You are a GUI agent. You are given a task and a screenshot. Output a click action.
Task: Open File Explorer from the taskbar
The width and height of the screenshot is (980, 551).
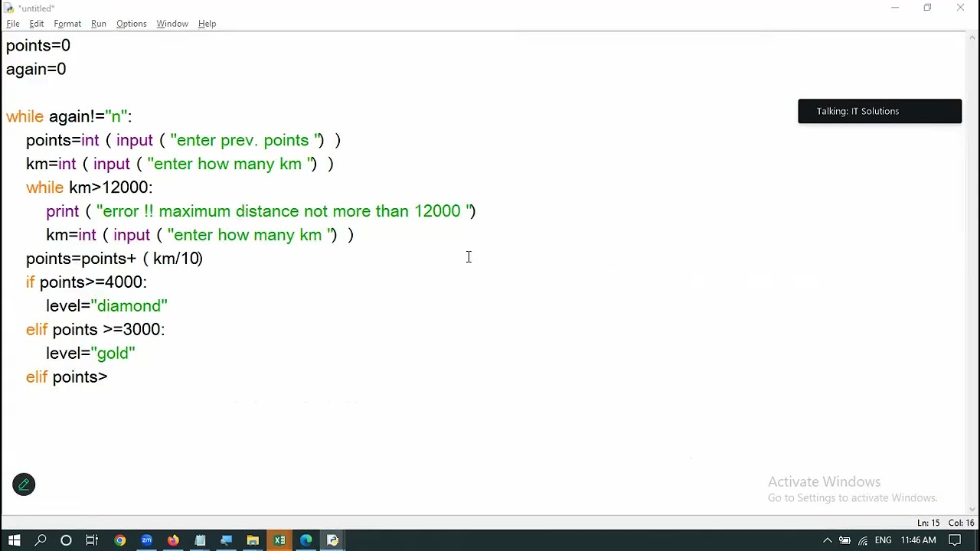pos(253,540)
